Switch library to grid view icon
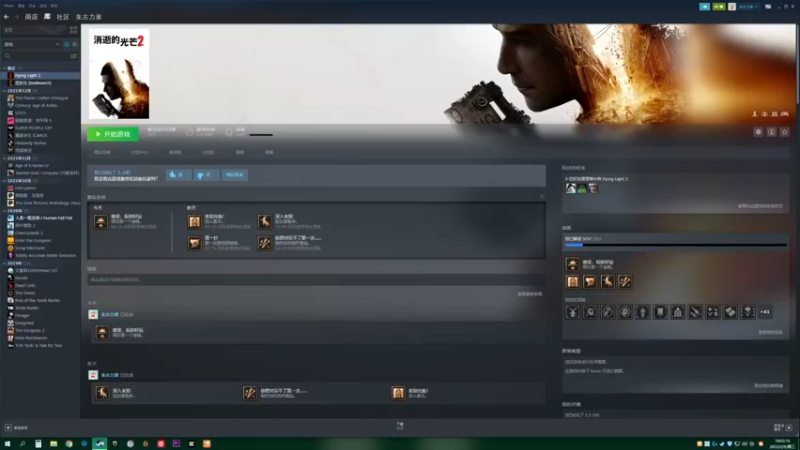 (x=73, y=30)
